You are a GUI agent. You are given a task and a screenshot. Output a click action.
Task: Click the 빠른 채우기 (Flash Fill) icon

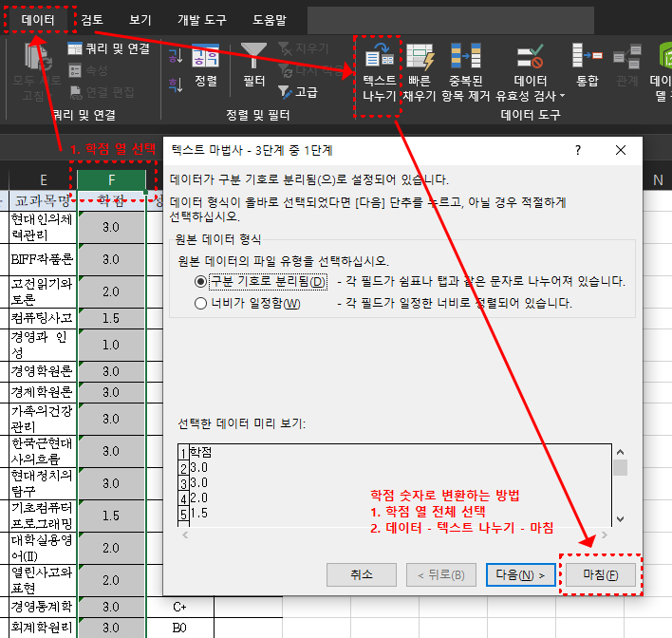pyautogui.click(x=419, y=59)
